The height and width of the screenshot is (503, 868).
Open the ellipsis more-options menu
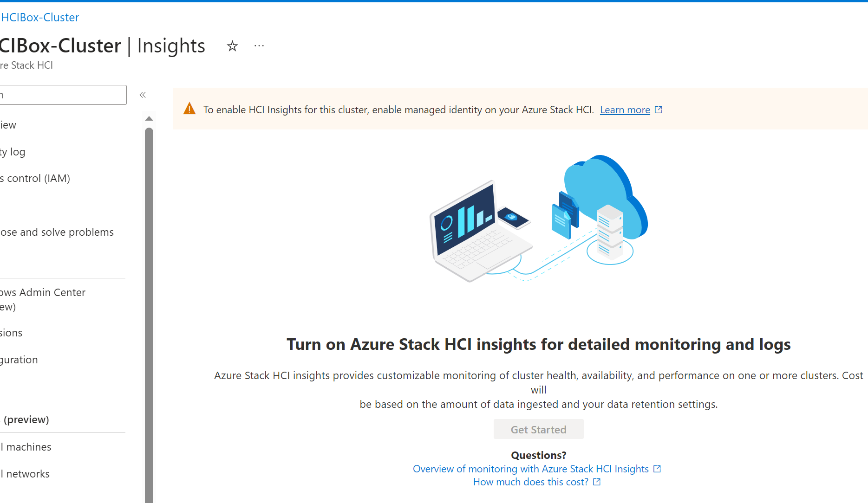pyautogui.click(x=259, y=45)
